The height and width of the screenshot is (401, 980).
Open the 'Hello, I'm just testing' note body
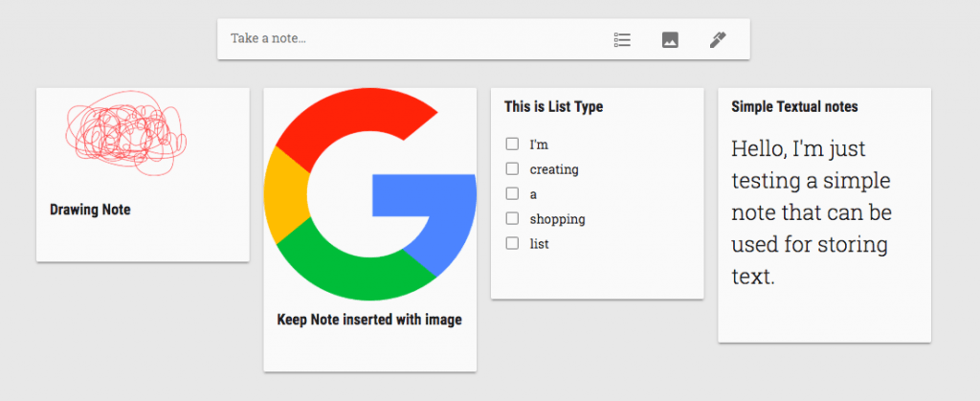[812, 213]
